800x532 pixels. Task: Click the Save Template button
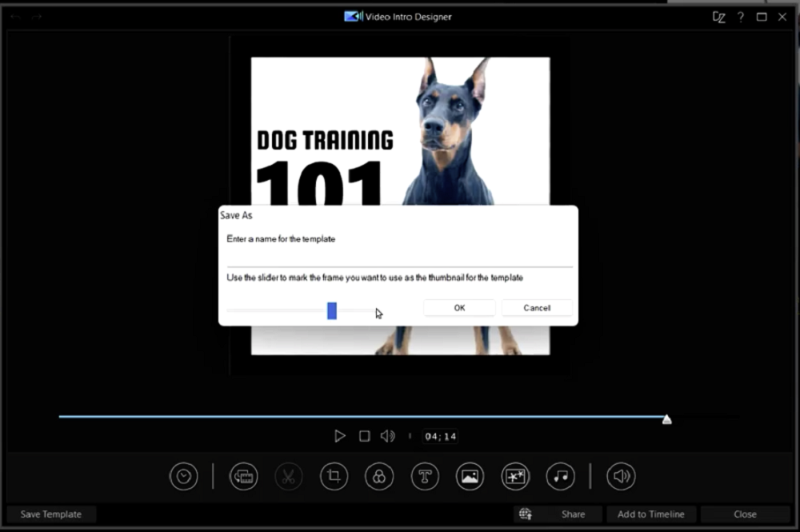pyautogui.click(x=51, y=514)
